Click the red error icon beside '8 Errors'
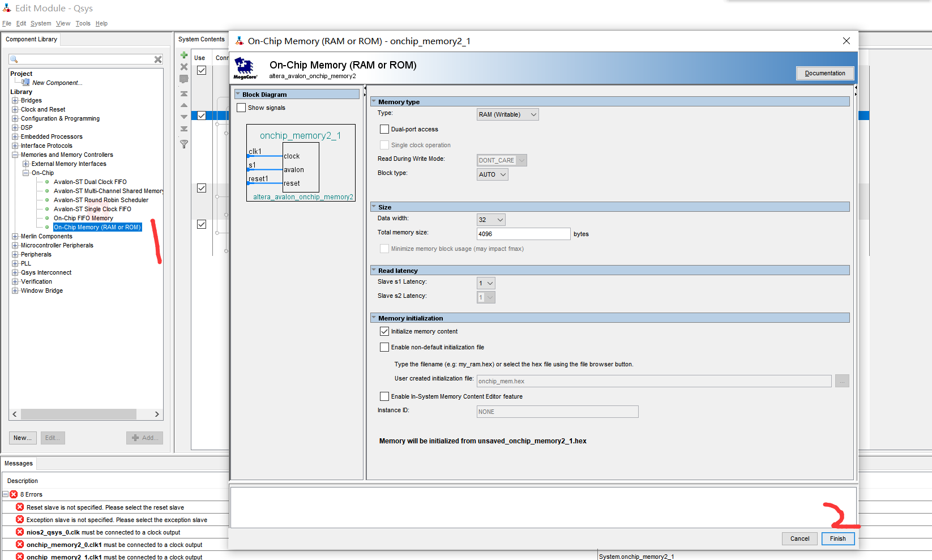Viewport: 932px width, 560px height. pos(14,494)
